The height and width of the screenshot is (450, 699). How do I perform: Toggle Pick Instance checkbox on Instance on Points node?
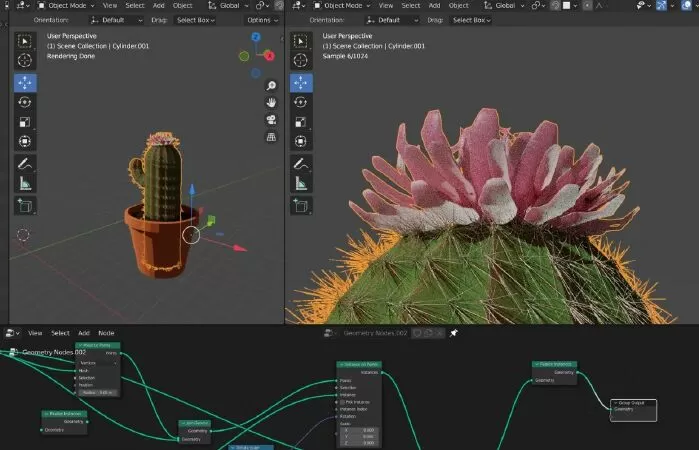point(342,402)
